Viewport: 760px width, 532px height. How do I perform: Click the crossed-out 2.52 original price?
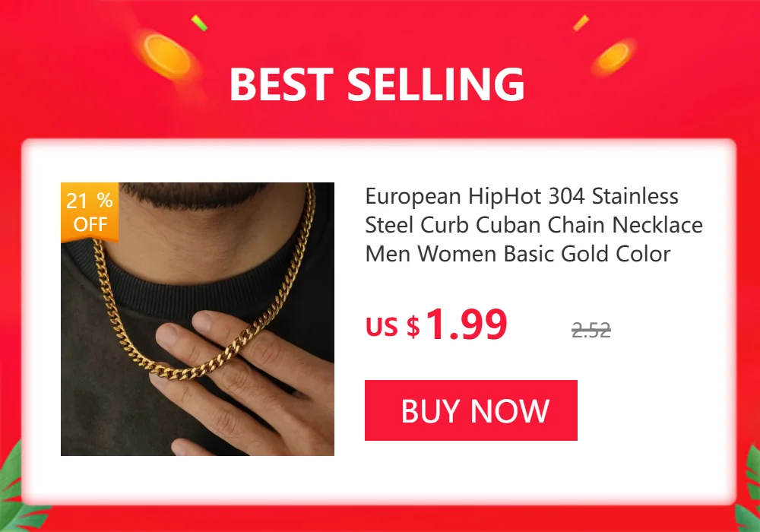click(x=591, y=331)
